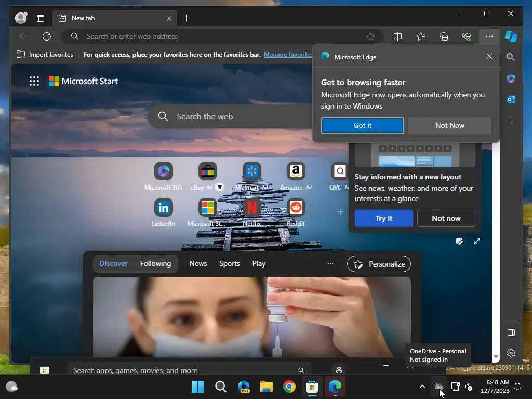This screenshot has height=399, width=532.
Task: Switch to the Discover tab
Action: point(113,263)
